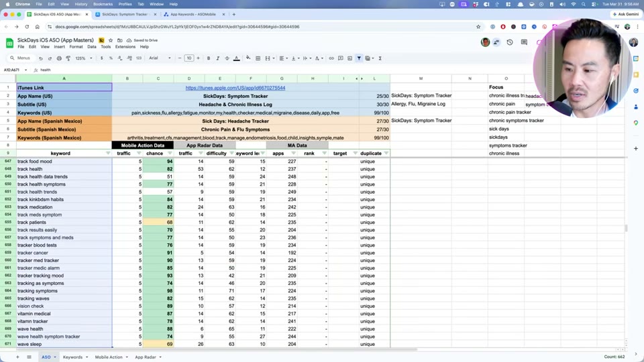
Task: Click the Merge cells icon
Action: pos(268,58)
